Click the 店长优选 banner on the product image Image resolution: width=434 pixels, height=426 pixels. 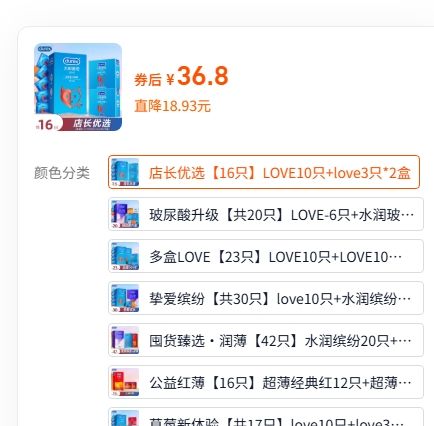pyautogui.click(x=91, y=123)
